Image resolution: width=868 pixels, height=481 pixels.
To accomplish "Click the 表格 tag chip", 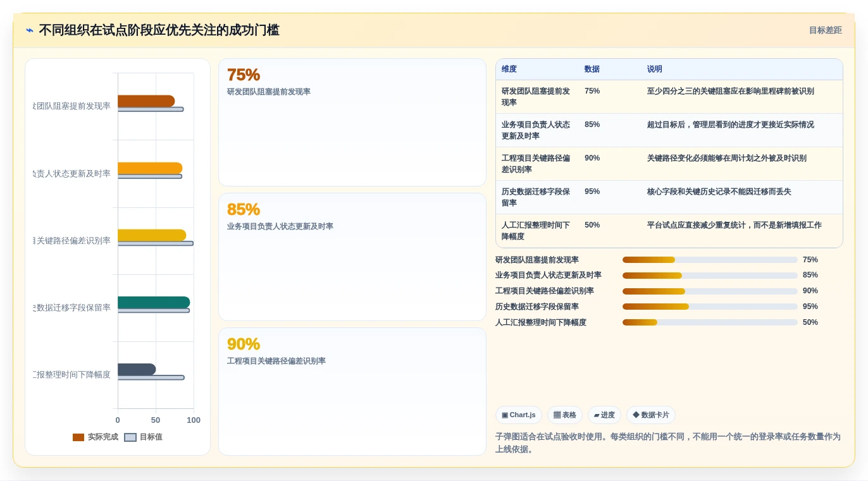I will 564,415.
